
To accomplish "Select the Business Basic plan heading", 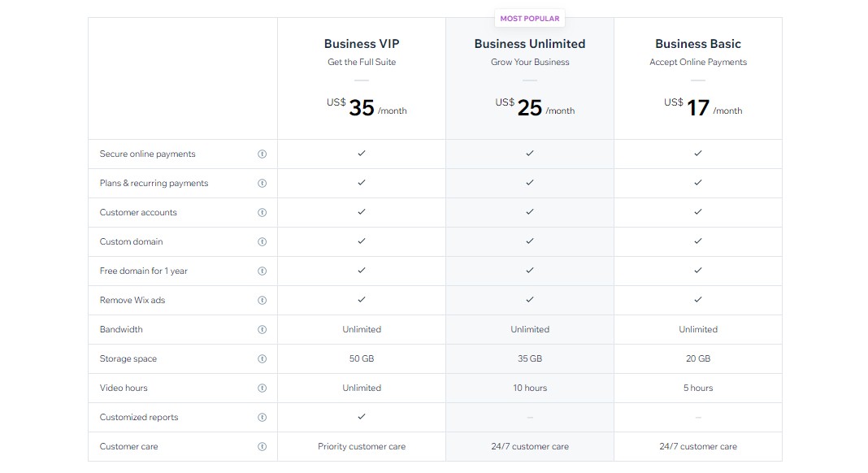I will [698, 44].
